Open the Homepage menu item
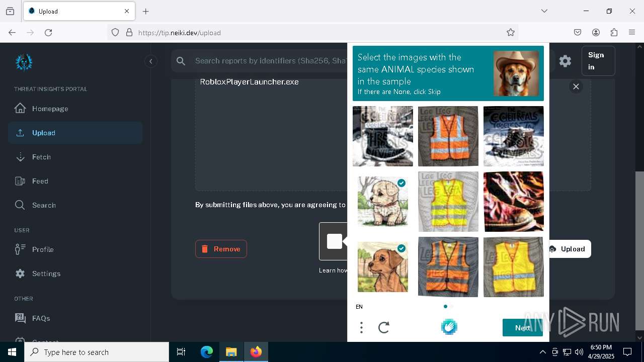The height and width of the screenshot is (362, 644). pyautogui.click(x=75, y=109)
